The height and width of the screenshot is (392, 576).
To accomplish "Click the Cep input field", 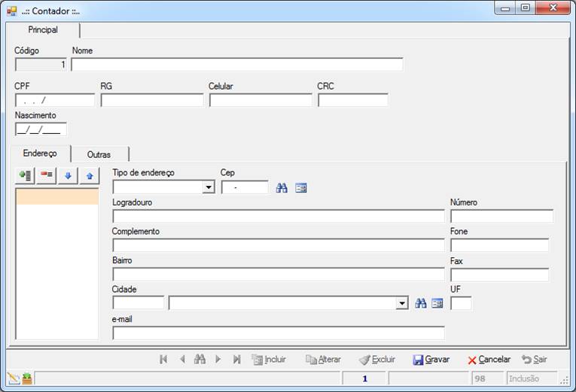I will [245, 187].
